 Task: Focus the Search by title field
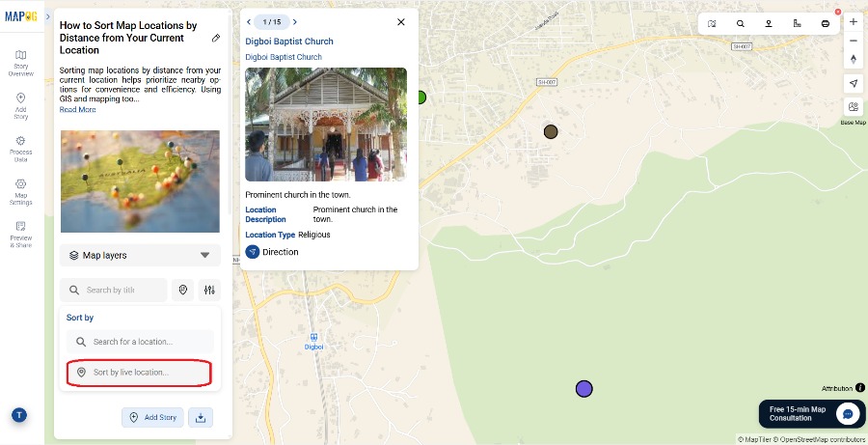(x=114, y=290)
